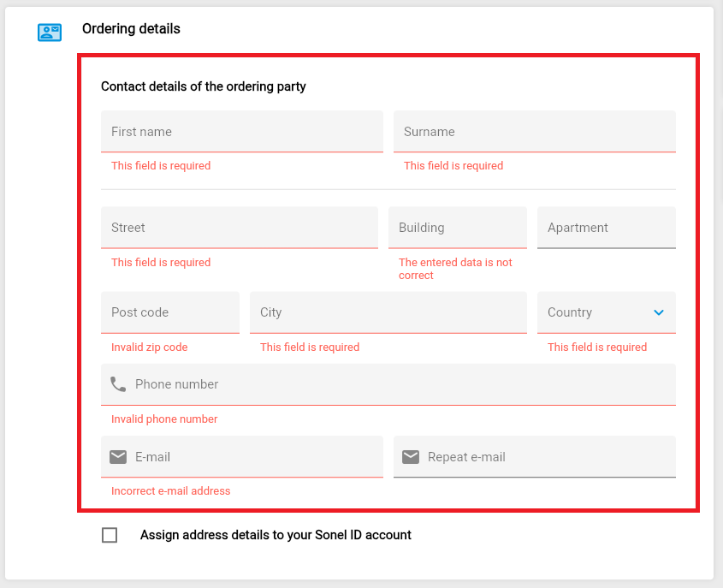This screenshot has width=723, height=588.
Task: Select the Street input field
Action: click(x=239, y=228)
